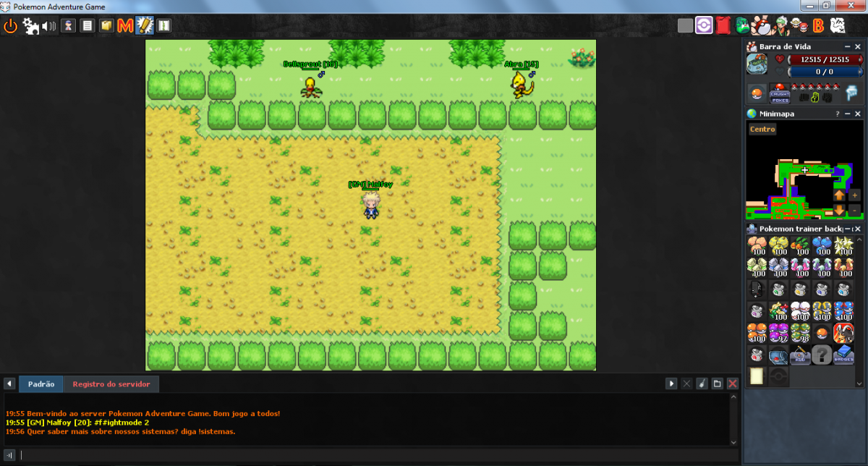Select the right fist fight mode
The height and width of the screenshot is (466, 868).
(828, 97)
